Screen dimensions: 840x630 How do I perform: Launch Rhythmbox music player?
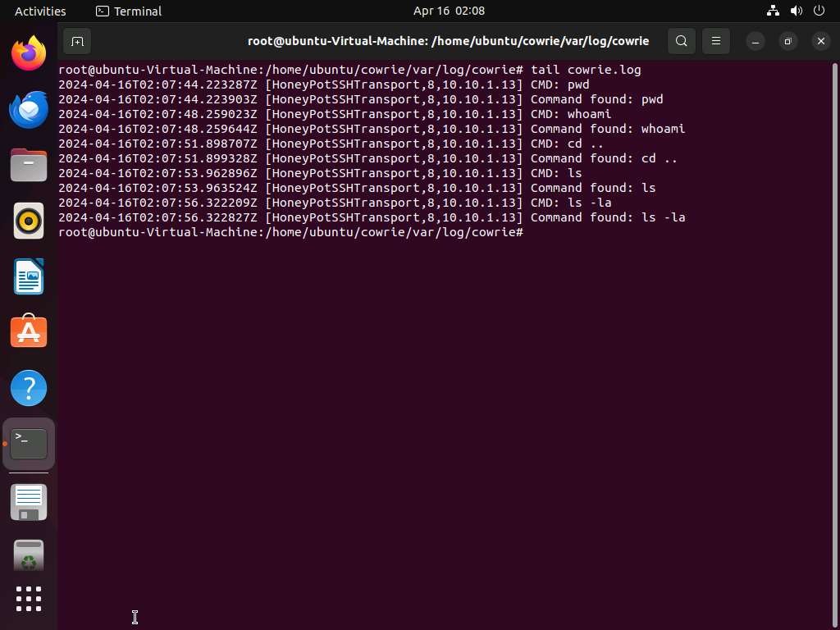29,220
